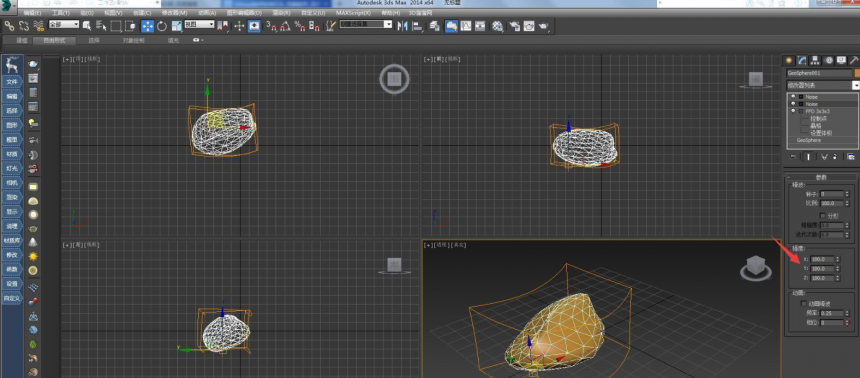The height and width of the screenshot is (378, 860).
Task: Click the 种子 seed value field
Action: pyautogui.click(x=832, y=194)
